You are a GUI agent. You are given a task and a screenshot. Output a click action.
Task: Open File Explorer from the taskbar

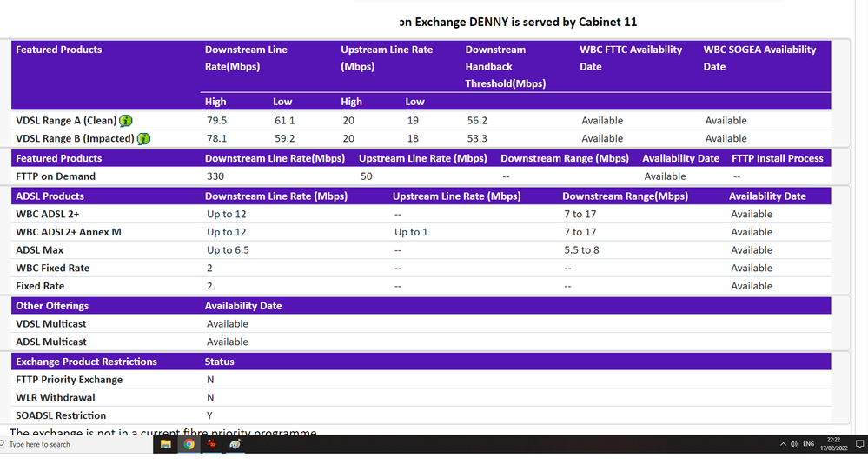click(x=165, y=444)
